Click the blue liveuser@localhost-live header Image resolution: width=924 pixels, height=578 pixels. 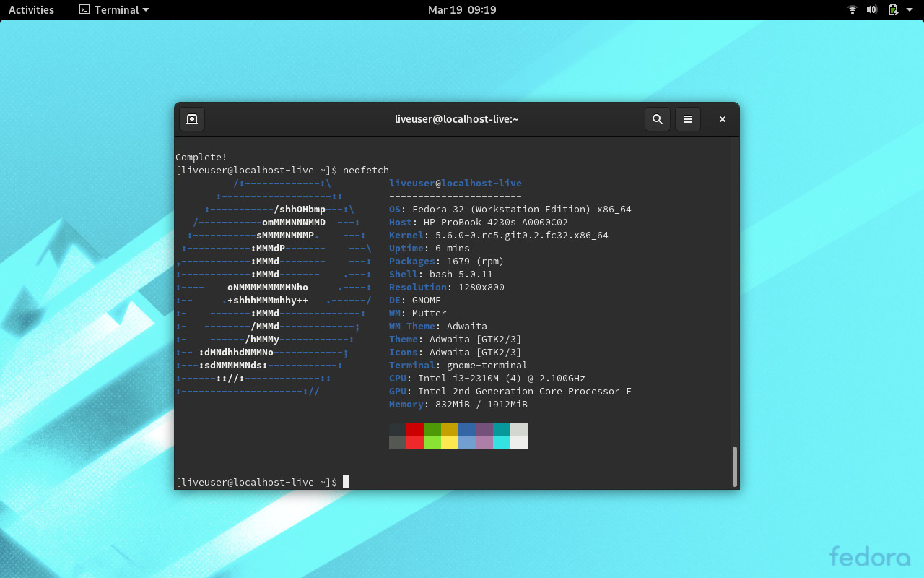pos(456,183)
